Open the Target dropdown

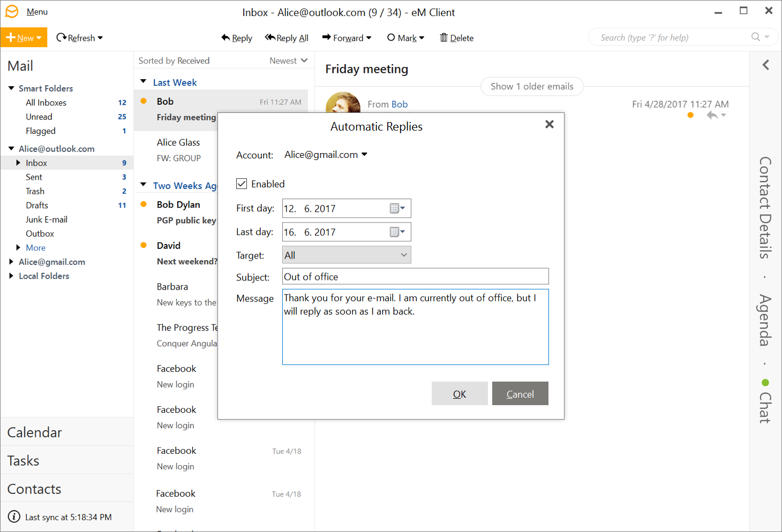pyautogui.click(x=347, y=255)
